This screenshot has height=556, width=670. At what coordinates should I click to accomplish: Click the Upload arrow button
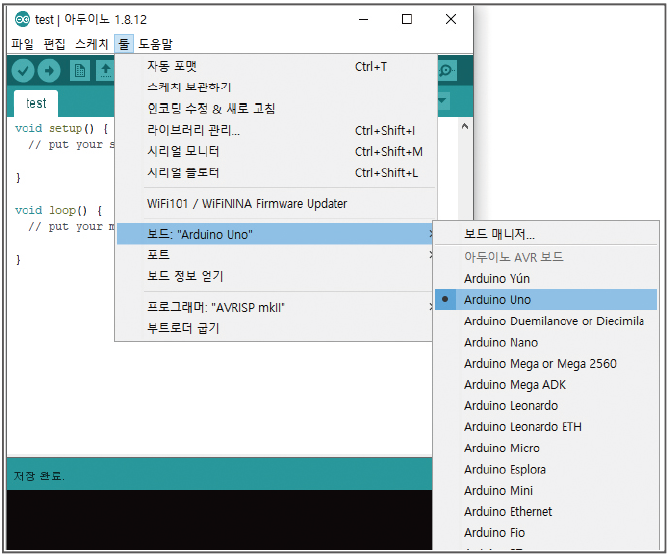(49, 71)
